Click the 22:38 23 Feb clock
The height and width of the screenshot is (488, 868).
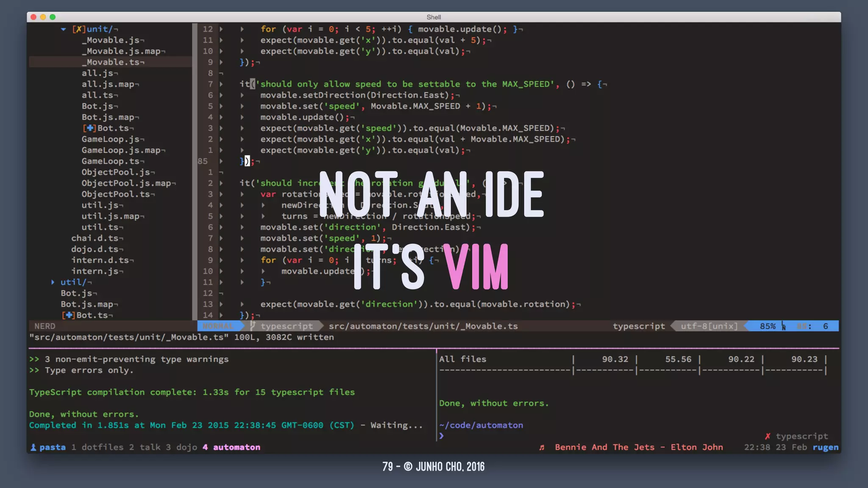pyautogui.click(x=776, y=447)
